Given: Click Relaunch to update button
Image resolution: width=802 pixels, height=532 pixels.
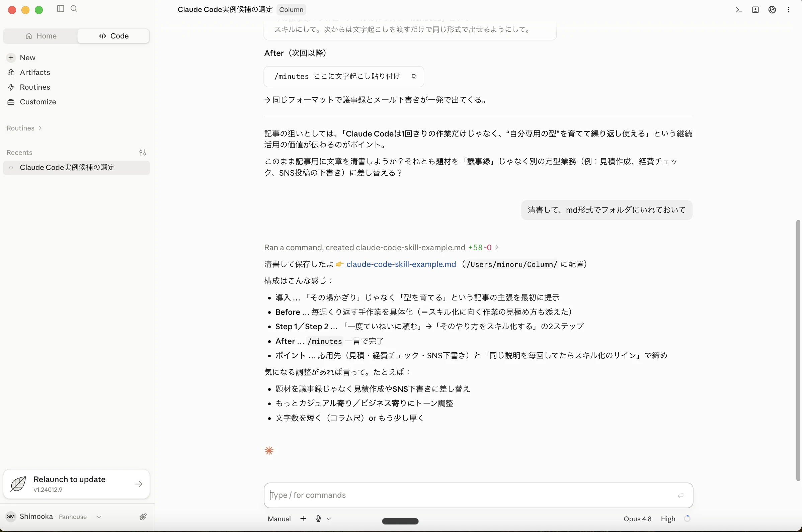Looking at the screenshot, I should [x=76, y=484].
